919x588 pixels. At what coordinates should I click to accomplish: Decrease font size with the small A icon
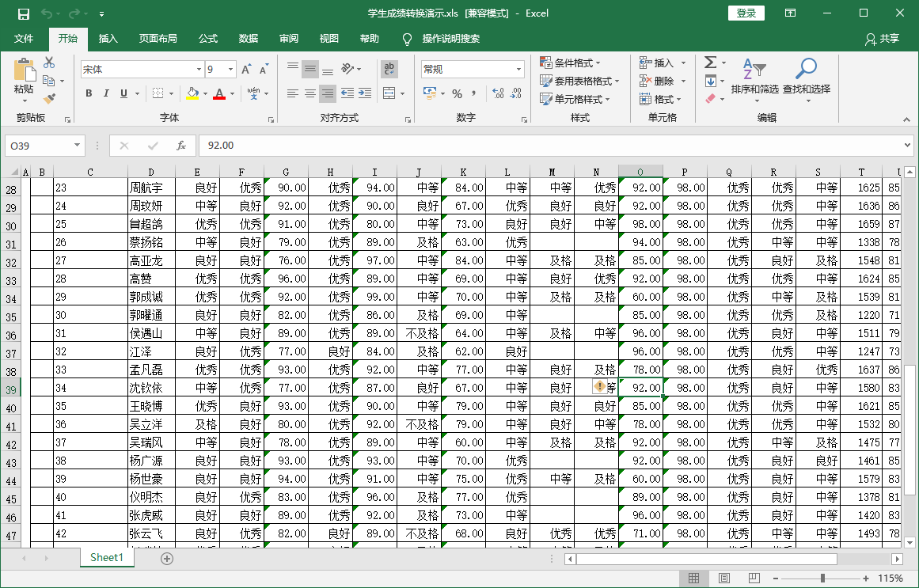pyautogui.click(x=264, y=69)
